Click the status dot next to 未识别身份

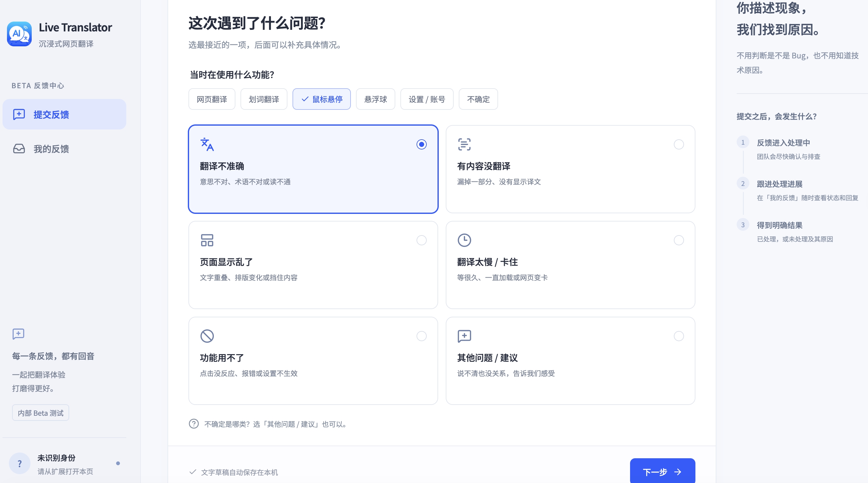click(118, 463)
